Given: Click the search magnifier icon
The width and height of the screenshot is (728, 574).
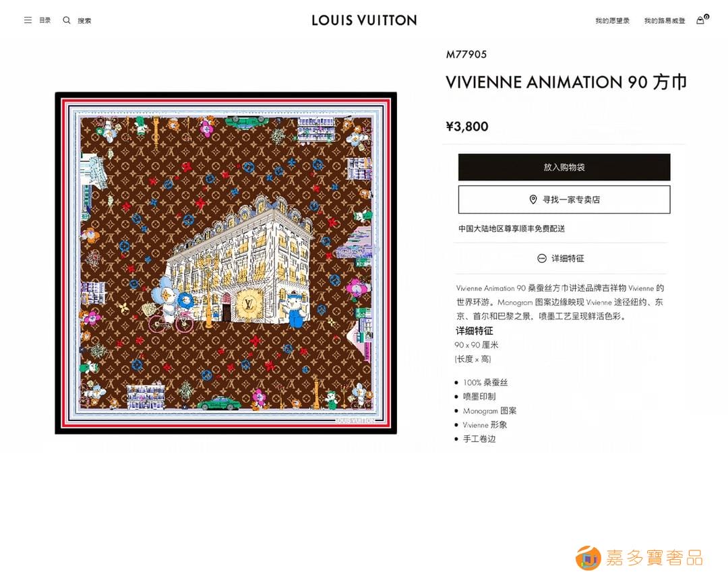Looking at the screenshot, I should 67,20.
